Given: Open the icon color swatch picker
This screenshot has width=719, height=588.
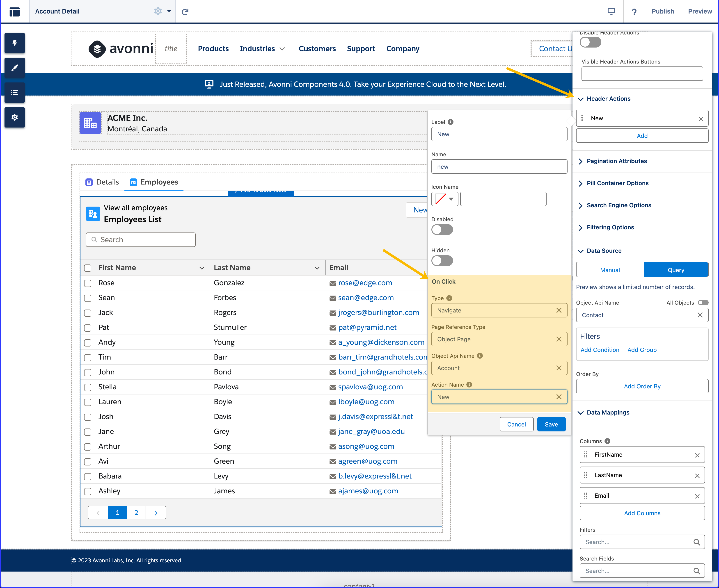Looking at the screenshot, I should pyautogui.click(x=444, y=199).
